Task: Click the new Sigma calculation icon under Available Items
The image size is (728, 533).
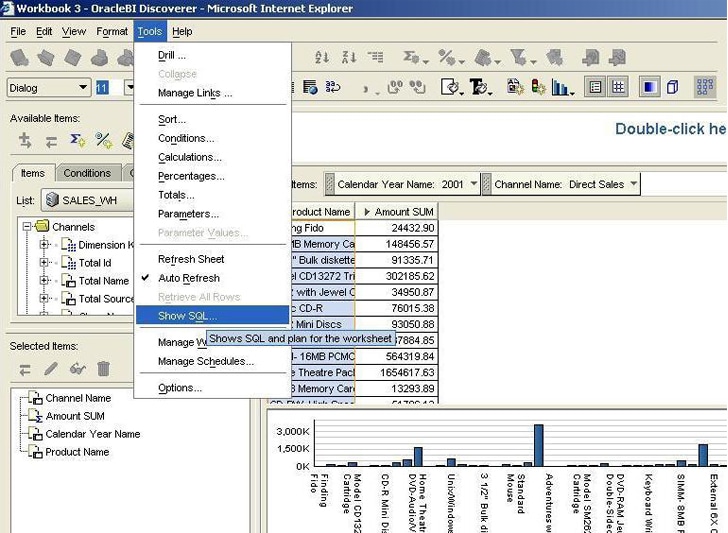Action: (77, 140)
